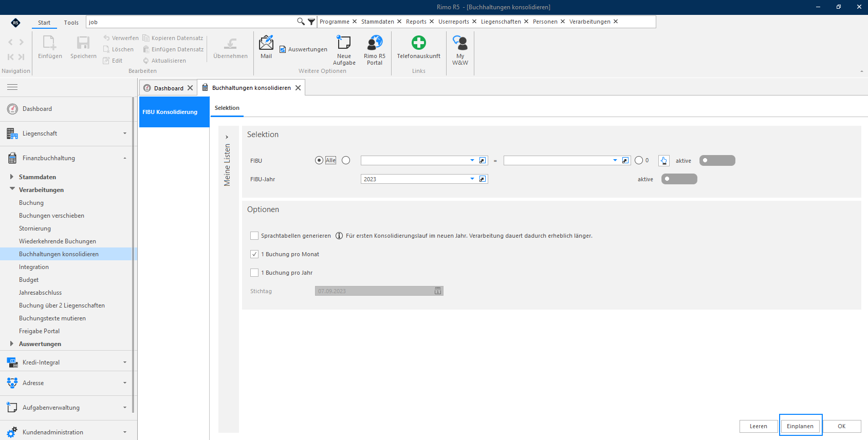This screenshot has width=868, height=440.
Task: Switch to the Dashboard document tab
Action: tap(169, 88)
